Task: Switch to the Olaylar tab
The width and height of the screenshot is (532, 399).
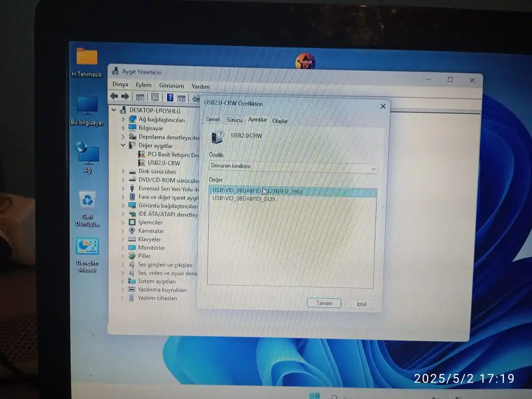Action: click(x=280, y=121)
